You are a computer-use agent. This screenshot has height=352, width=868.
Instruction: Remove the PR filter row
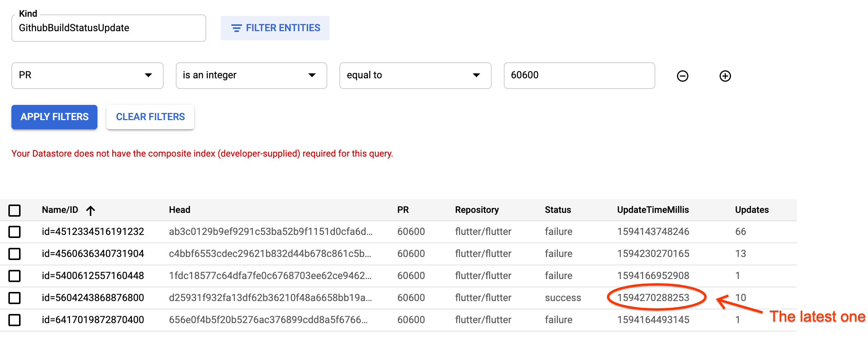682,76
